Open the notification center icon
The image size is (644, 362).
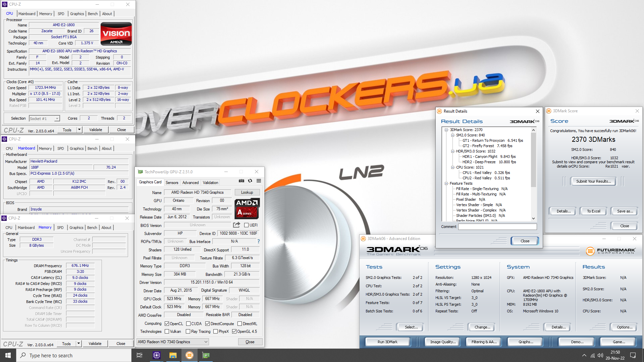[x=633, y=355]
